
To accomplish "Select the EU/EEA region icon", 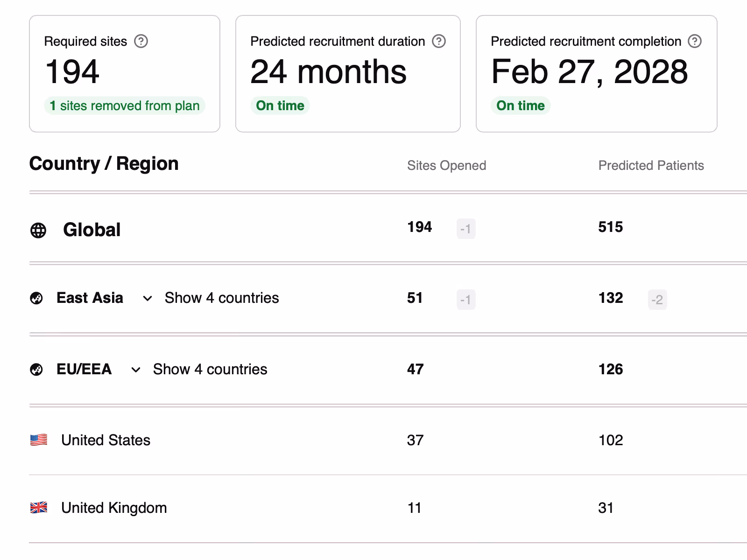I will point(36,369).
